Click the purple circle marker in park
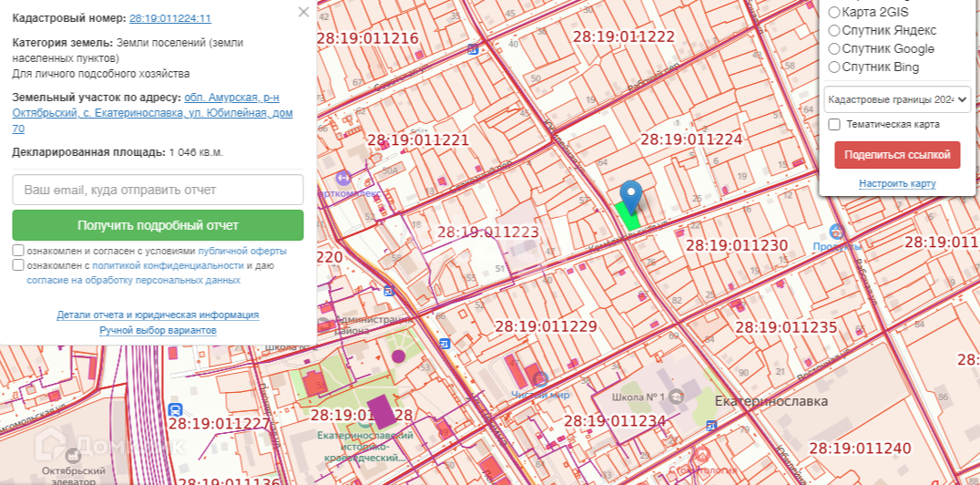Viewport: 980px width, 485px height. click(x=398, y=356)
